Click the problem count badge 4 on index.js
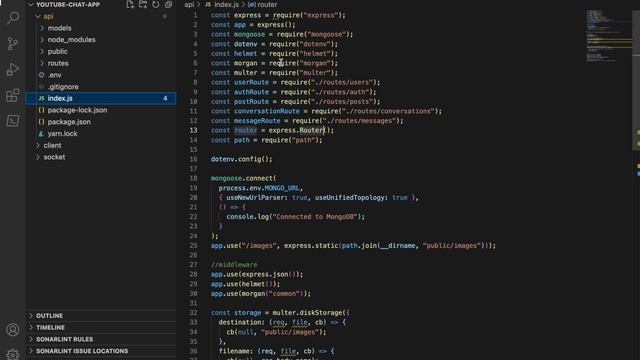Screen dimensions: 640x360 [165, 98]
